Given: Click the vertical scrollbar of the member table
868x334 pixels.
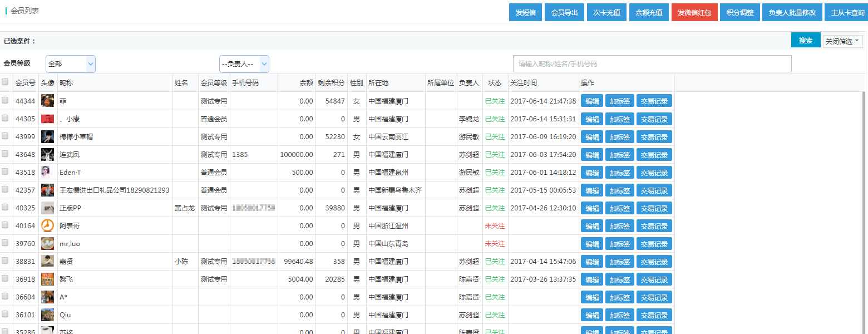Looking at the screenshot, I should tap(864, 212).
